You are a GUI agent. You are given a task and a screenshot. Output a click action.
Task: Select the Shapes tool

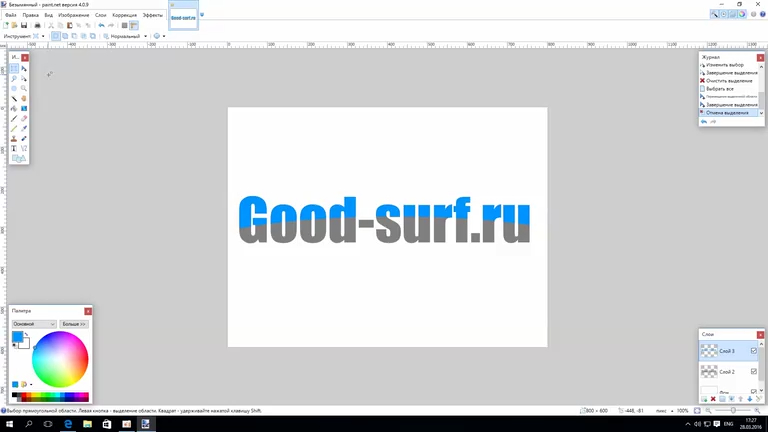19,158
